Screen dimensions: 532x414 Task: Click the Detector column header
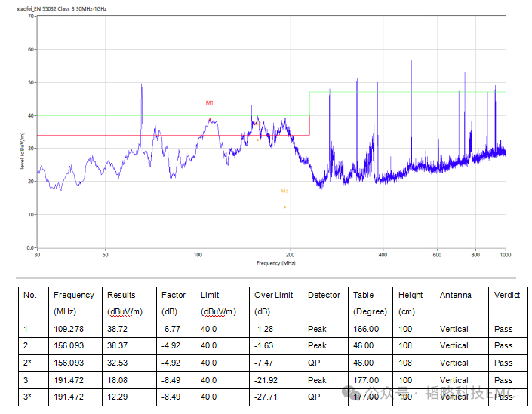(x=324, y=295)
